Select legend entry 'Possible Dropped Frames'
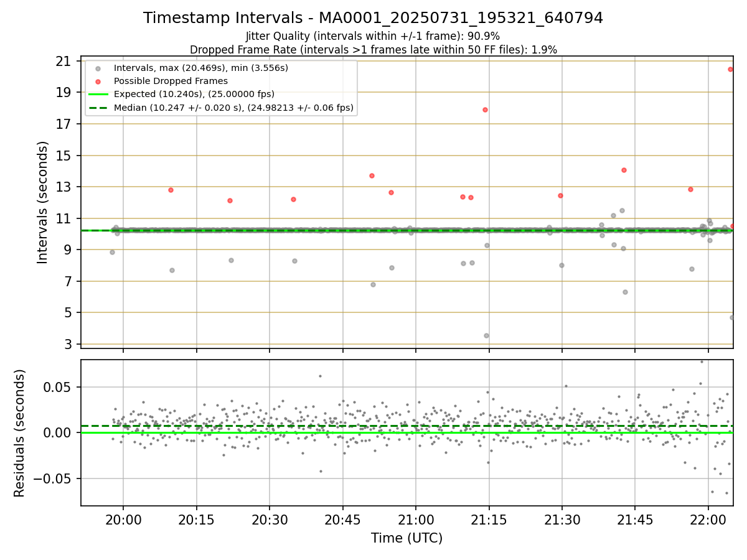The width and height of the screenshot is (747, 560). click(171, 81)
